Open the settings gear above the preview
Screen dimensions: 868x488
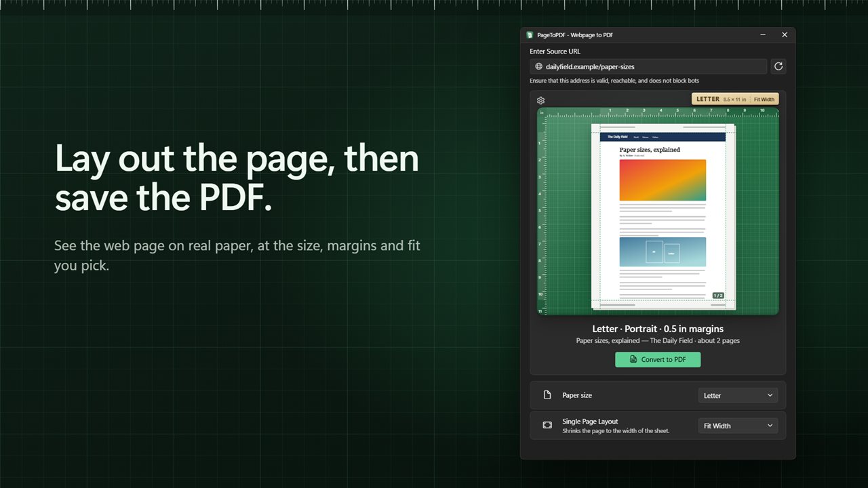point(540,100)
